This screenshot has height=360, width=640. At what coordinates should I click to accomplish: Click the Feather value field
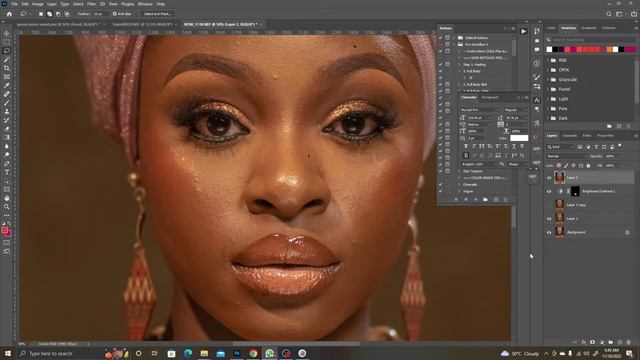100,14
